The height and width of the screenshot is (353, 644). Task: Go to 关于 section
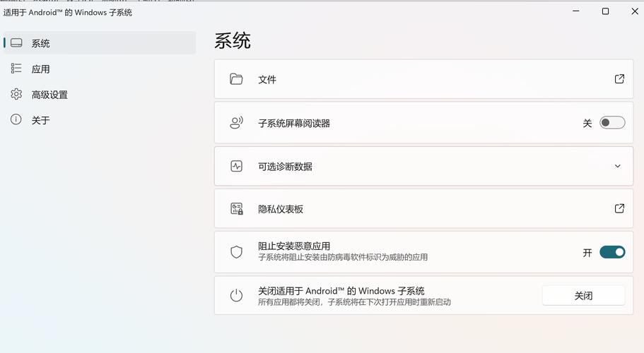[x=100, y=120]
